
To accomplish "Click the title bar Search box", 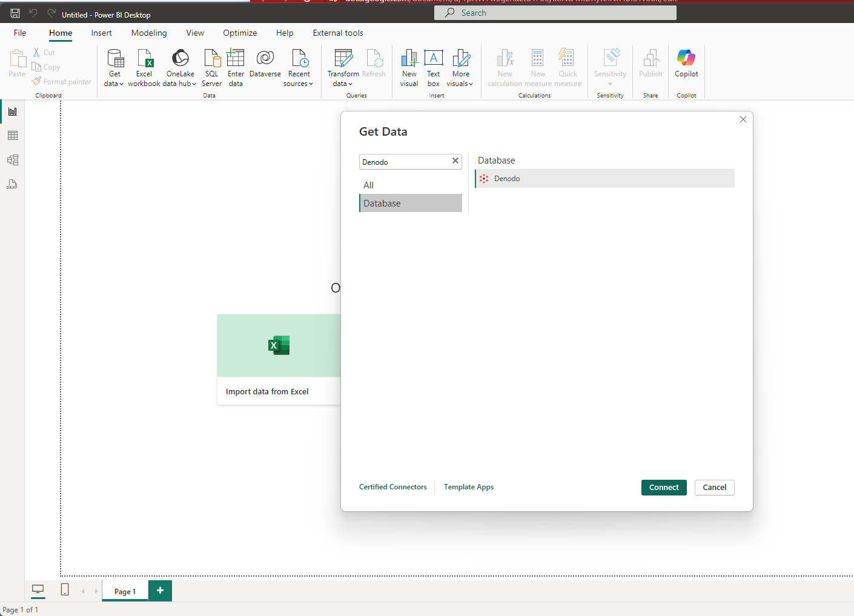I will pyautogui.click(x=555, y=13).
